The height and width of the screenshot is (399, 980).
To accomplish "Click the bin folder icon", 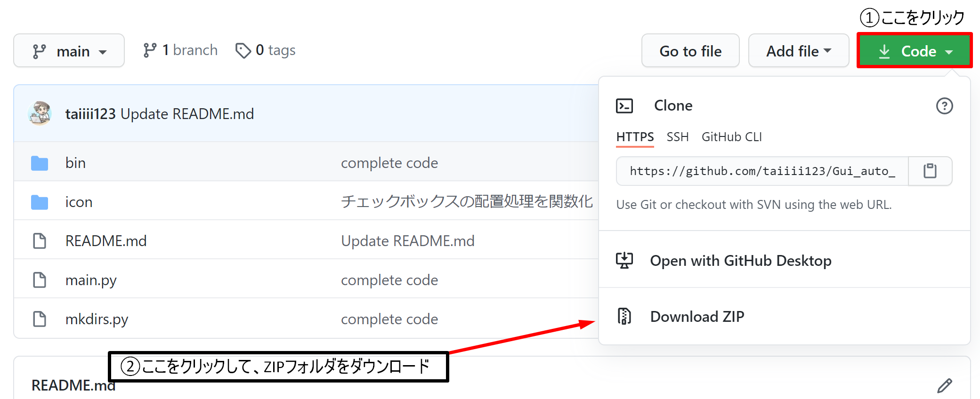I will point(40,163).
